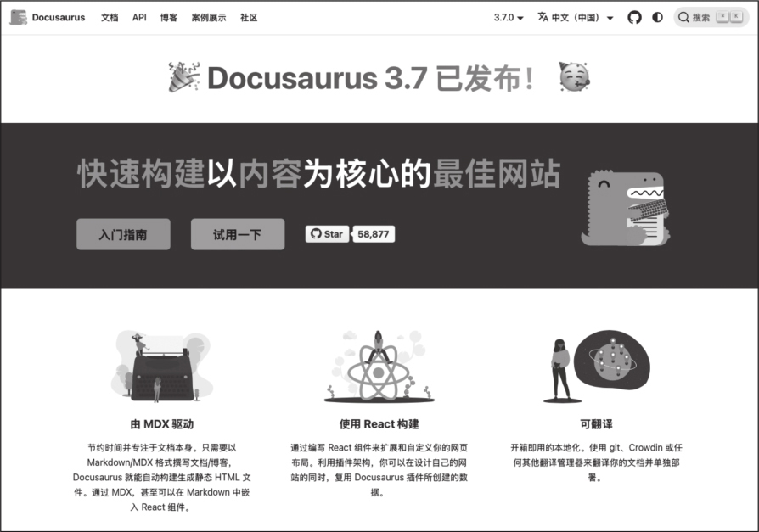Click the search magnifier icon

tap(683, 17)
